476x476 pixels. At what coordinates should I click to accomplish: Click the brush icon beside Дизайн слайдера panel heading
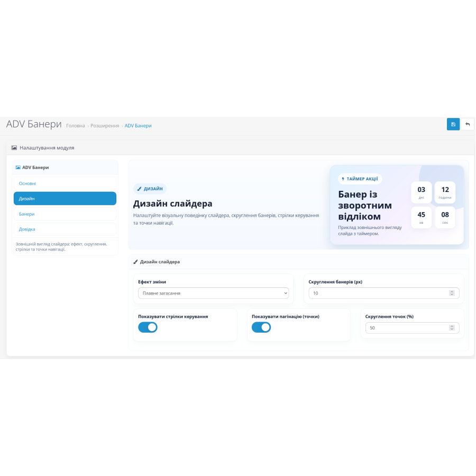136,262
